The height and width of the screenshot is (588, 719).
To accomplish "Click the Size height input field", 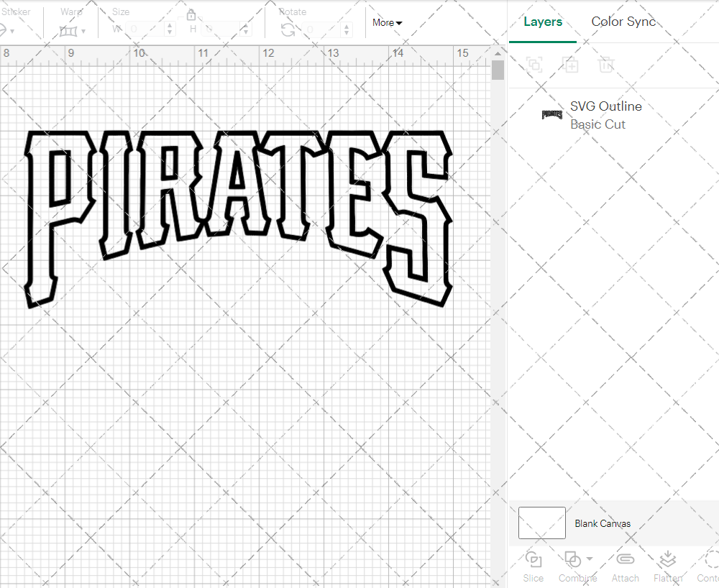I will 221,29.
